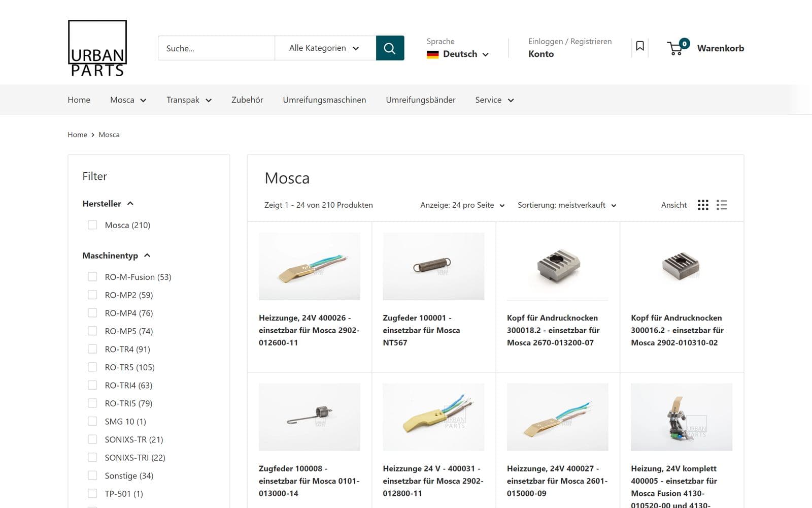This screenshot has width=812, height=508.
Task: Open Kopf für Andrucknocken 300016.2 title
Action: (x=677, y=330)
